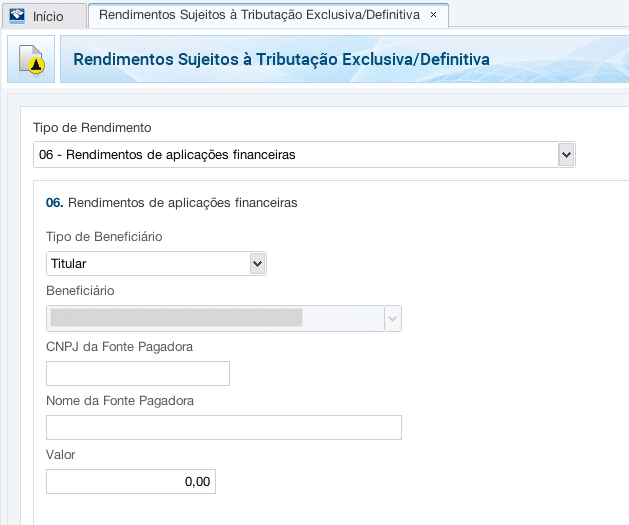Open the Tipo de Rendimento combo box

296,155
